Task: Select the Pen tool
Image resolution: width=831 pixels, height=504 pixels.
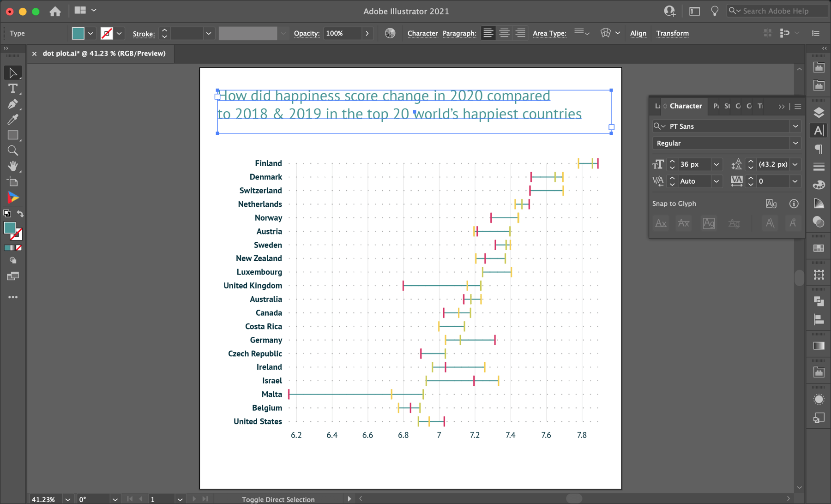Action: click(x=13, y=104)
